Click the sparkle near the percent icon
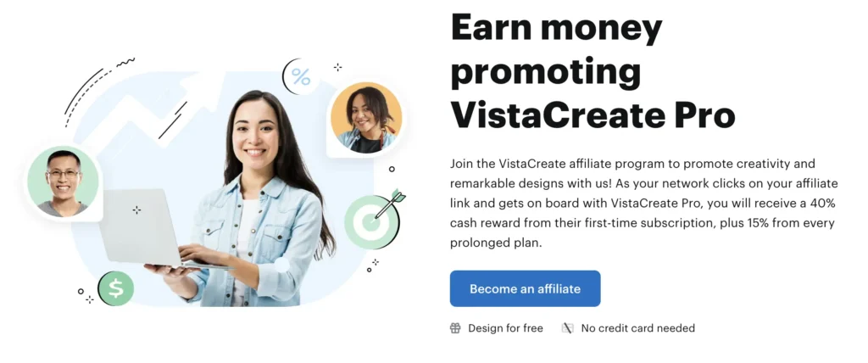 click(x=337, y=67)
